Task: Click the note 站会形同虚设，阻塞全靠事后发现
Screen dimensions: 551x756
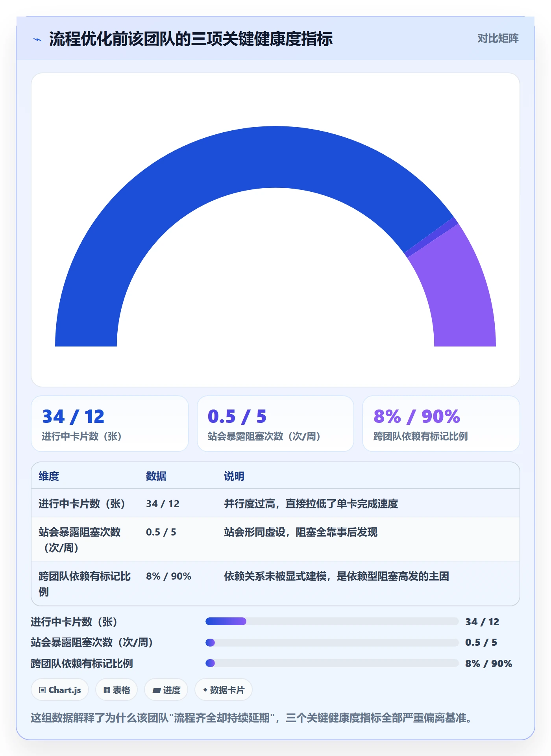Action: tap(301, 532)
